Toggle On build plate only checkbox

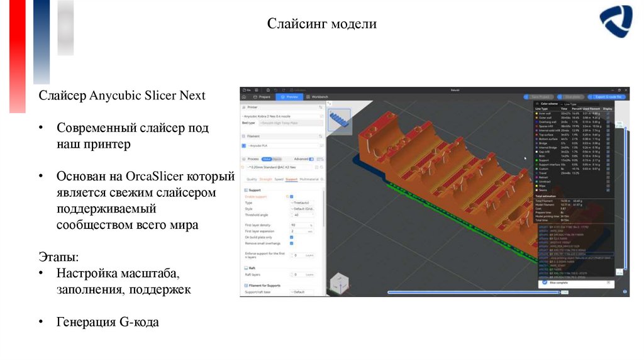[292, 237]
